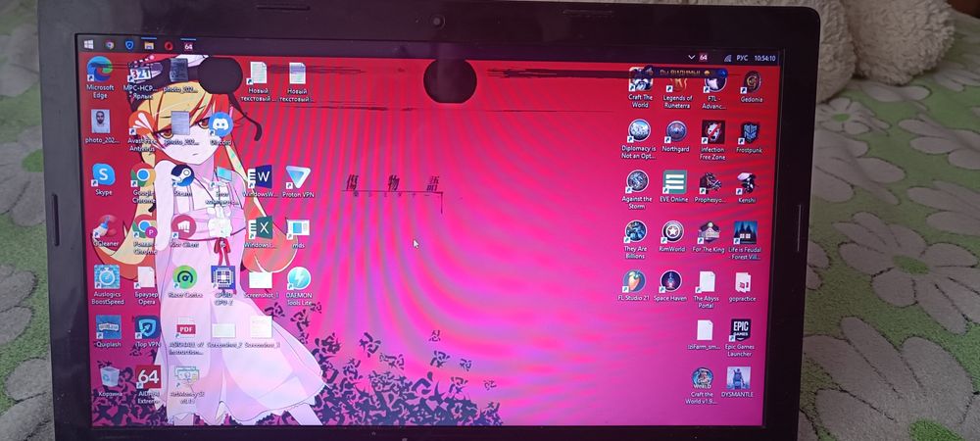Open Legends of Runeterra

point(677,89)
